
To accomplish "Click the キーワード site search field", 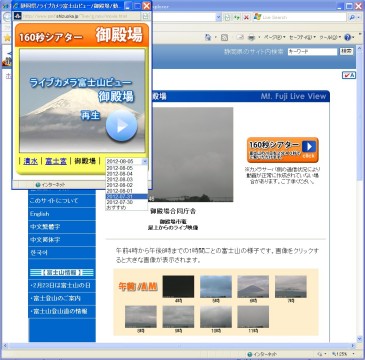I will (312, 52).
